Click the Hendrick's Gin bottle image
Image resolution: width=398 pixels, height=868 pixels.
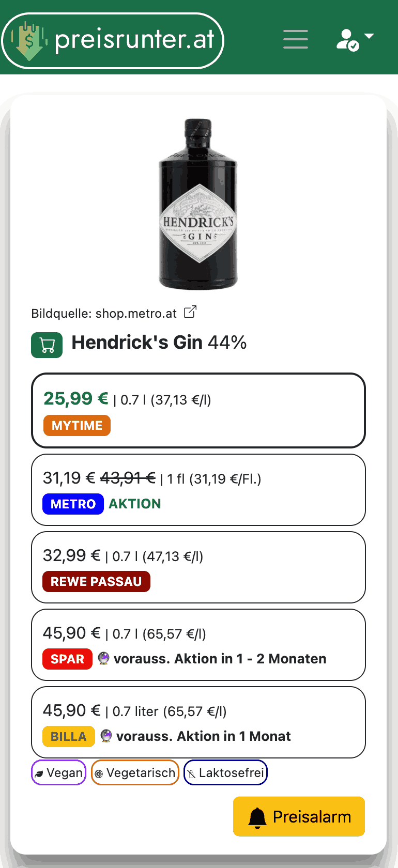pos(198,205)
